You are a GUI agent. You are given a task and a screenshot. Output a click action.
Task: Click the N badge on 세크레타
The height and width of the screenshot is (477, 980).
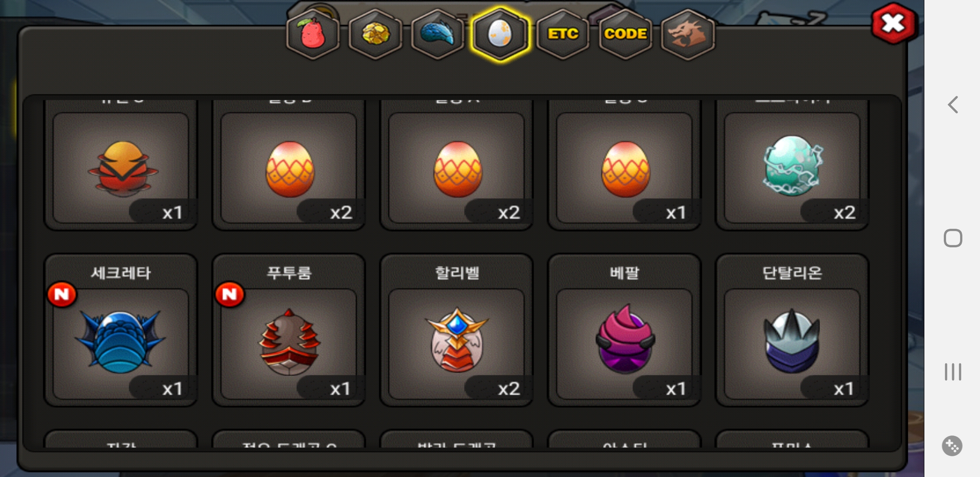(x=62, y=294)
